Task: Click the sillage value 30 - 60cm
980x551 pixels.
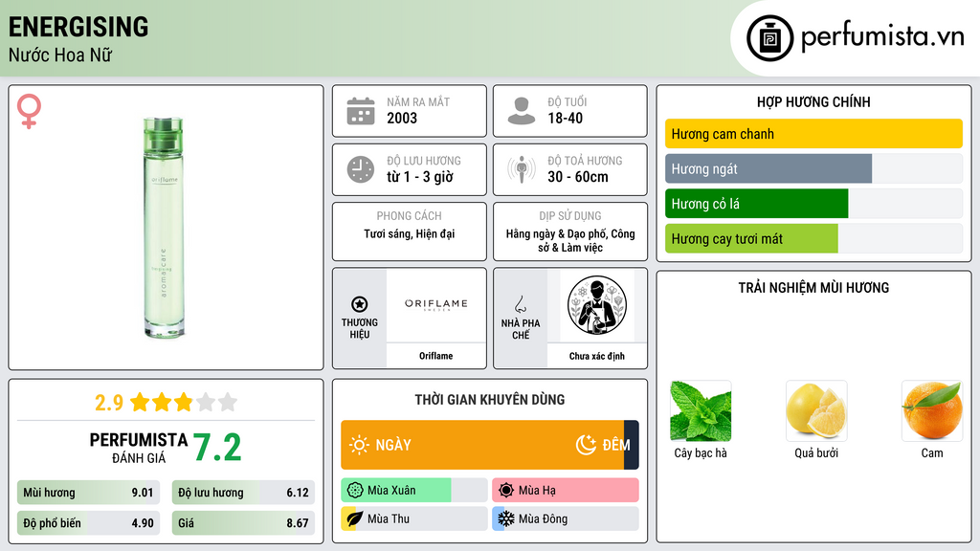Action: (x=578, y=177)
